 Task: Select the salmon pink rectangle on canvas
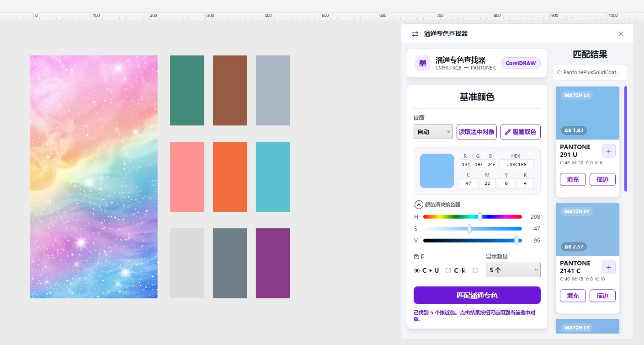point(187,177)
